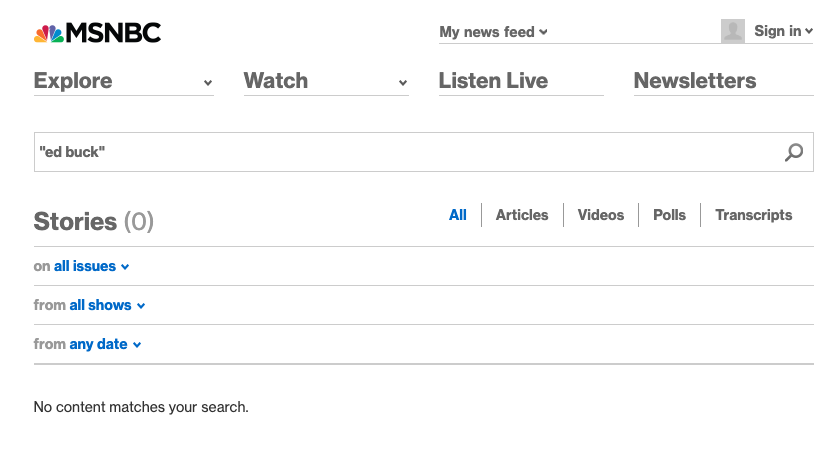Open the any date filter dropdown
The image size is (829, 451).
coord(105,344)
